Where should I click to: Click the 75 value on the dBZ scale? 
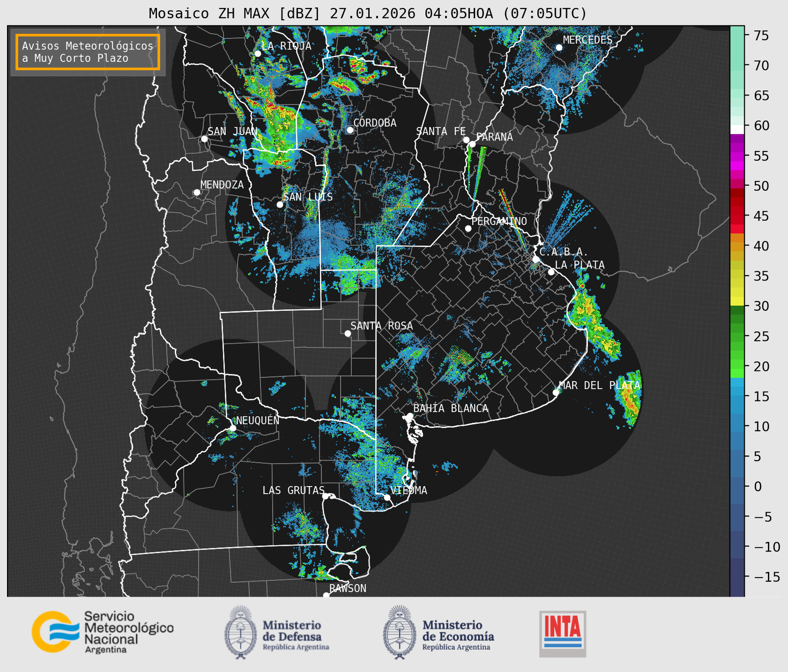tap(761, 36)
